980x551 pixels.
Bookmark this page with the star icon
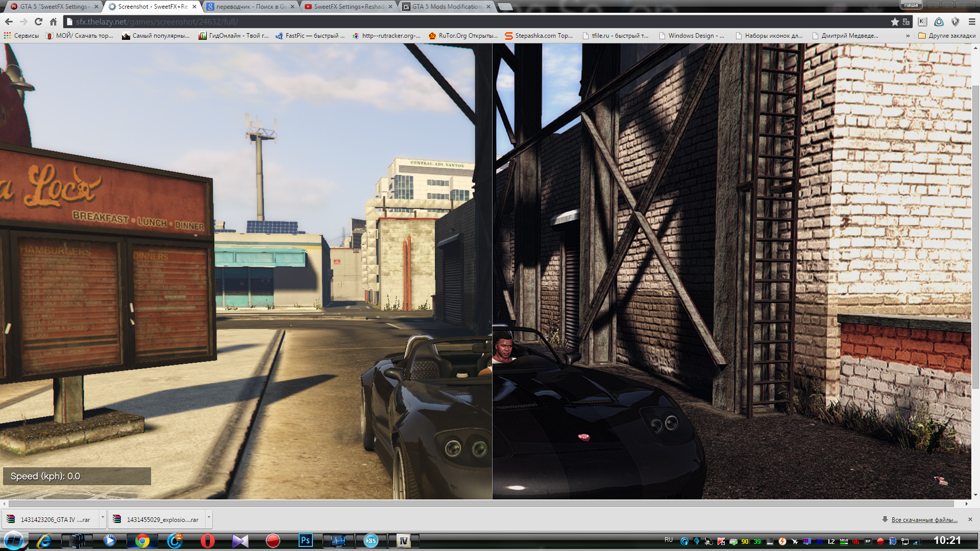[894, 22]
